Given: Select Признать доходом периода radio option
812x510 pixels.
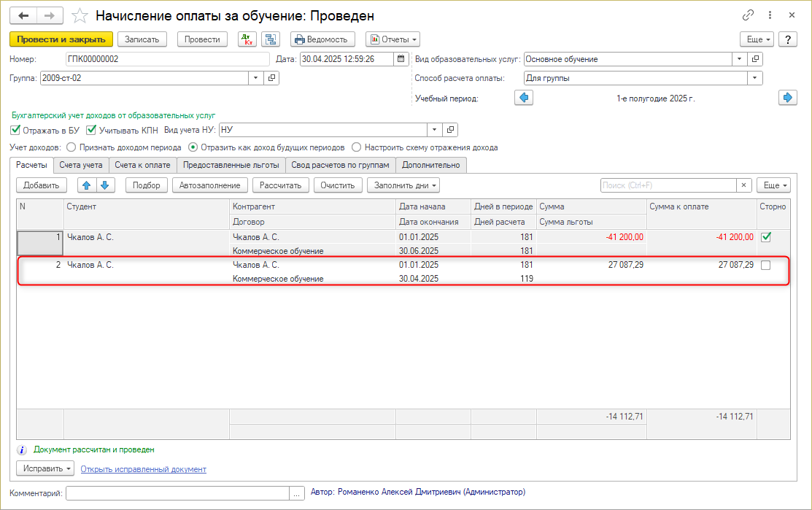Looking at the screenshot, I should 71,147.
